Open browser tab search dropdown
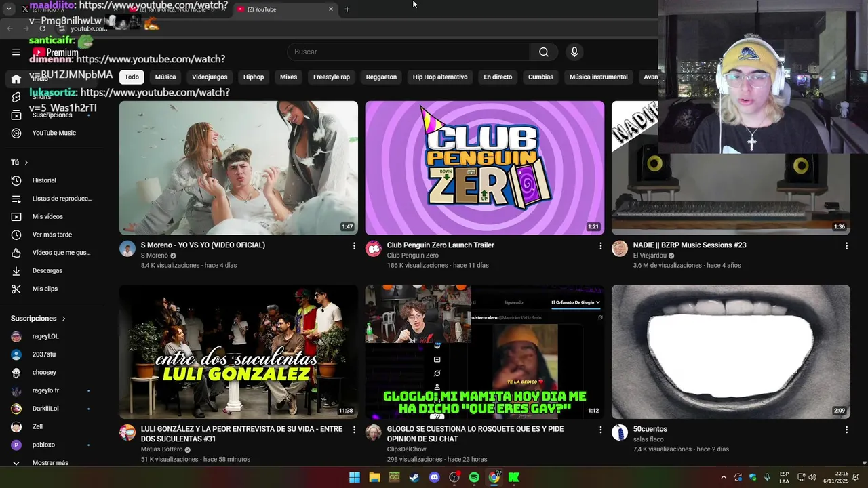The image size is (868, 488). tap(9, 9)
